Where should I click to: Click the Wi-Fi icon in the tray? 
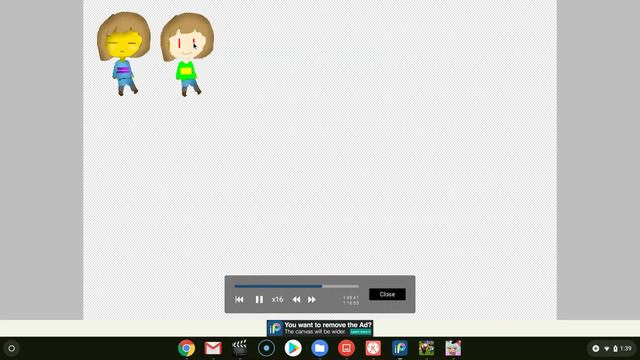[x=607, y=349]
